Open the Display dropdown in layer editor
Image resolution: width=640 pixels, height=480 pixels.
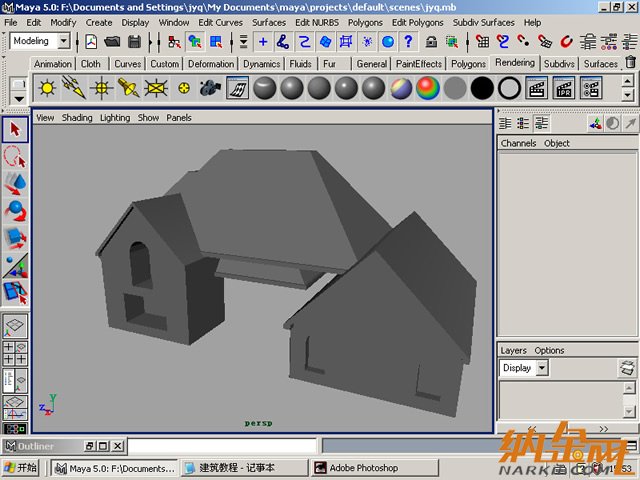point(542,368)
